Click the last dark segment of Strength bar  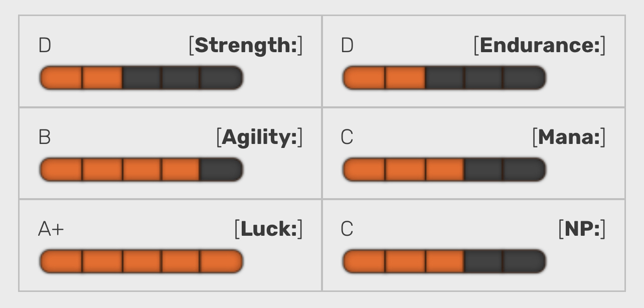[221, 78]
